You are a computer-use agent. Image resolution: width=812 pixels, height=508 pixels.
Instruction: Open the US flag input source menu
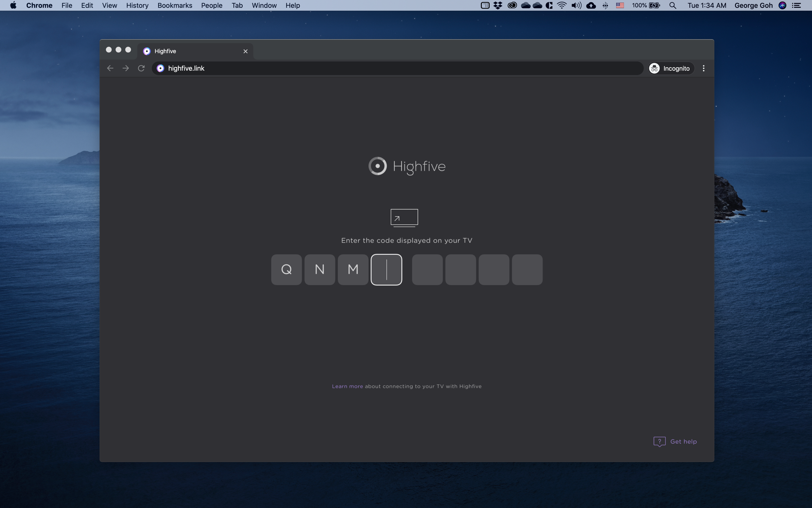(620, 5)
